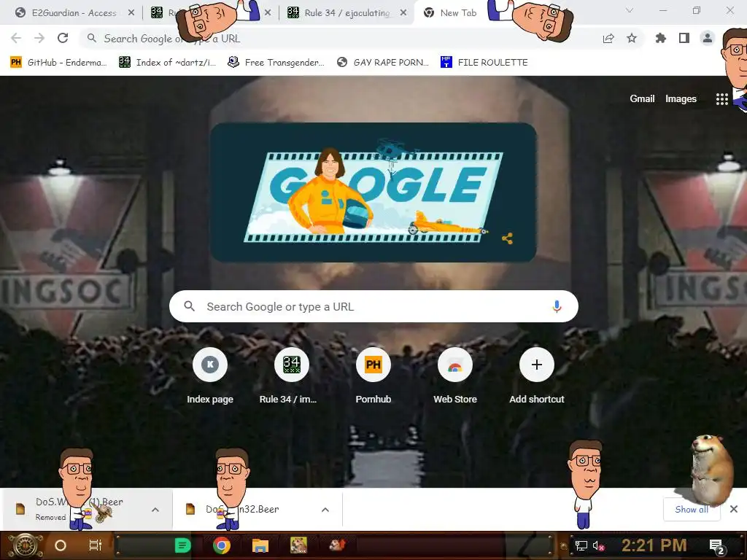This screenshot has height=560, width=747.
Task: Switch to the New Tab tab
Action: [457, 13]
